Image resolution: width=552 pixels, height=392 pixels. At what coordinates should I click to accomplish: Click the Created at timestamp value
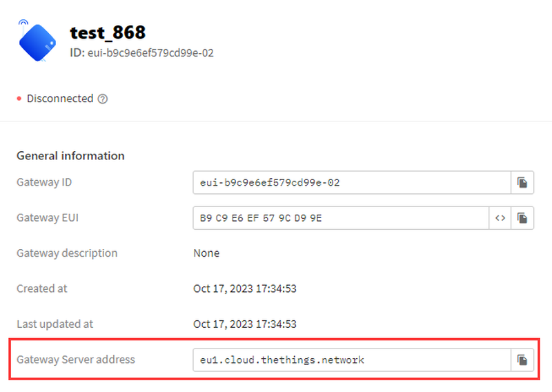(x=244, y=288)
